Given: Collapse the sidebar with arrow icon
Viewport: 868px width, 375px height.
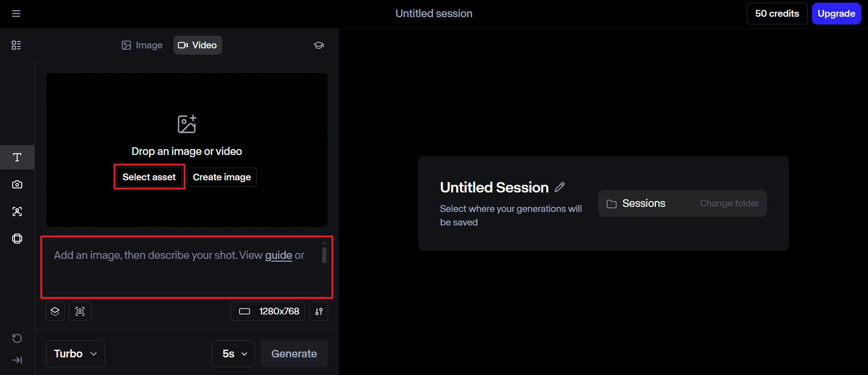Looking at the screenshot, I should 17,360.
